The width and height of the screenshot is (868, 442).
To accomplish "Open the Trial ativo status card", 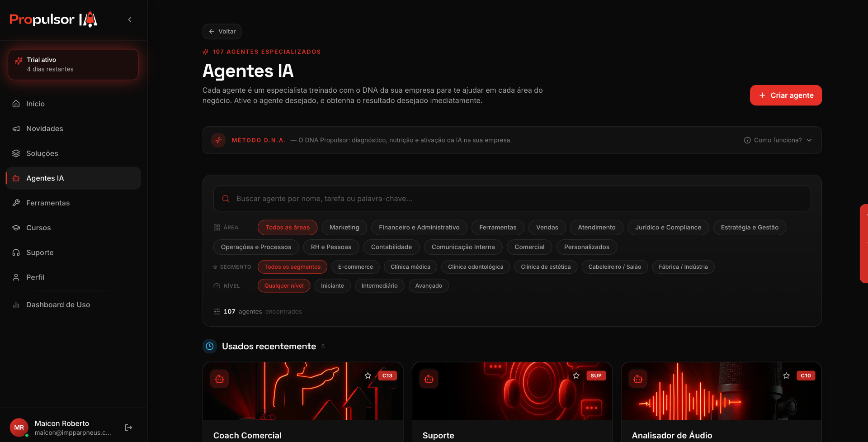I will (x=73, y=64).
